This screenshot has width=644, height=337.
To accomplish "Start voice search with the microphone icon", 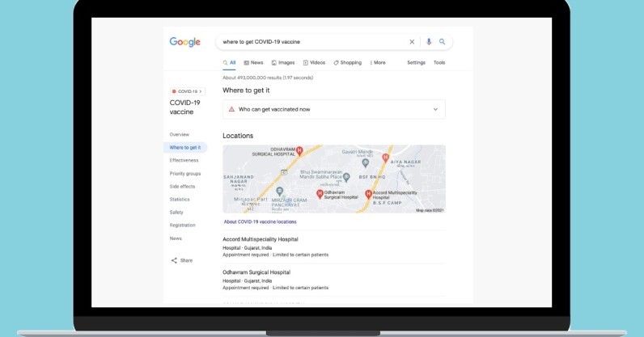I will coord(429,42).
